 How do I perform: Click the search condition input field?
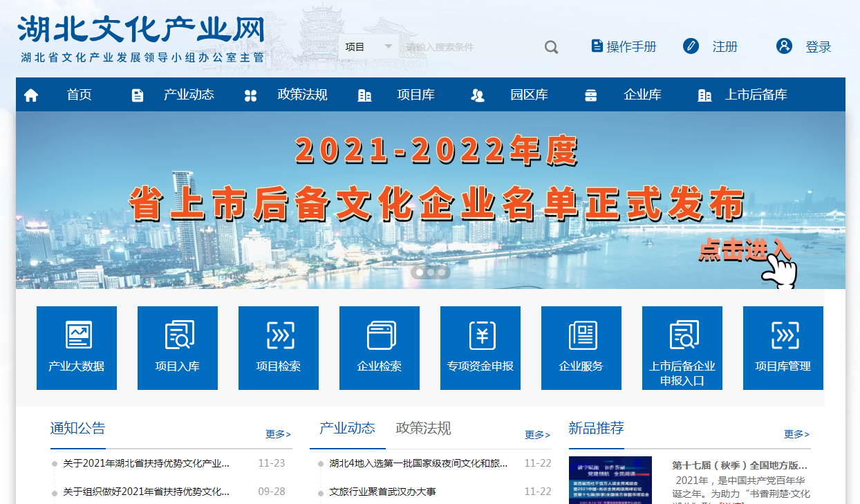(x=470, y=47)
